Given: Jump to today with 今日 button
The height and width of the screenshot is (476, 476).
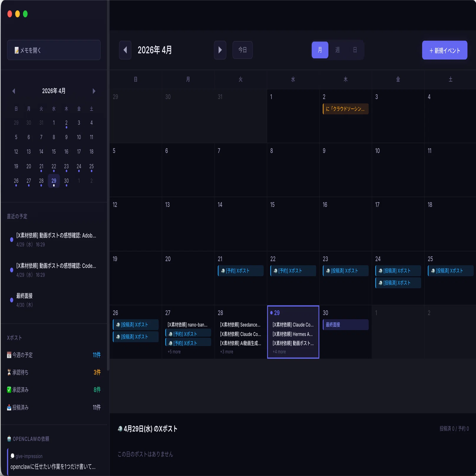Looking at the screenshot, I should (242, 50).
